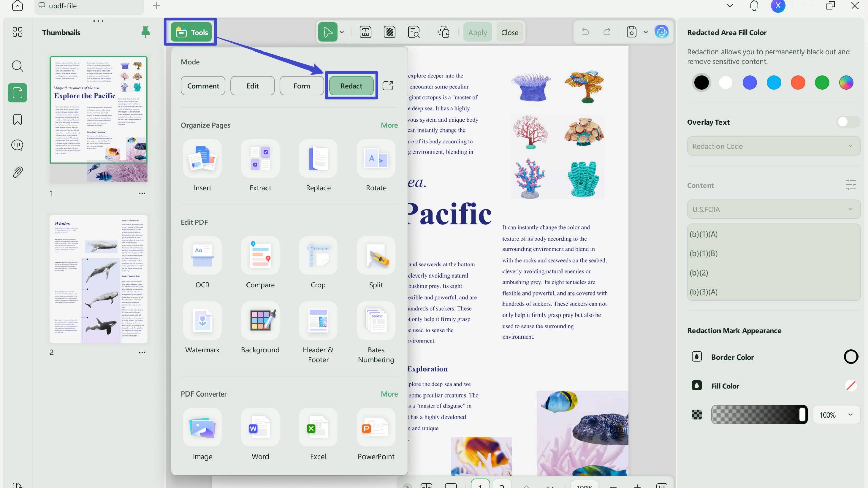Unpin the Thumbnails panel with the pin icon

145,32
